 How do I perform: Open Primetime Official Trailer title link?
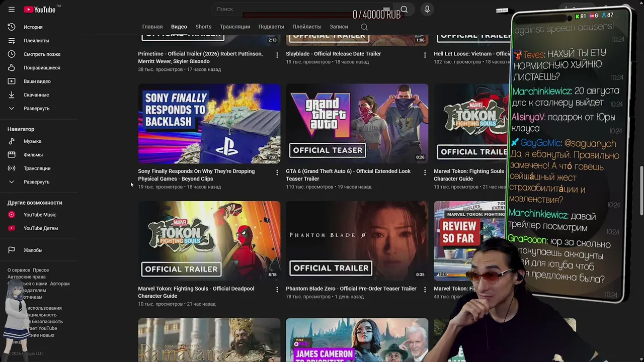click(x=200, y=58)
